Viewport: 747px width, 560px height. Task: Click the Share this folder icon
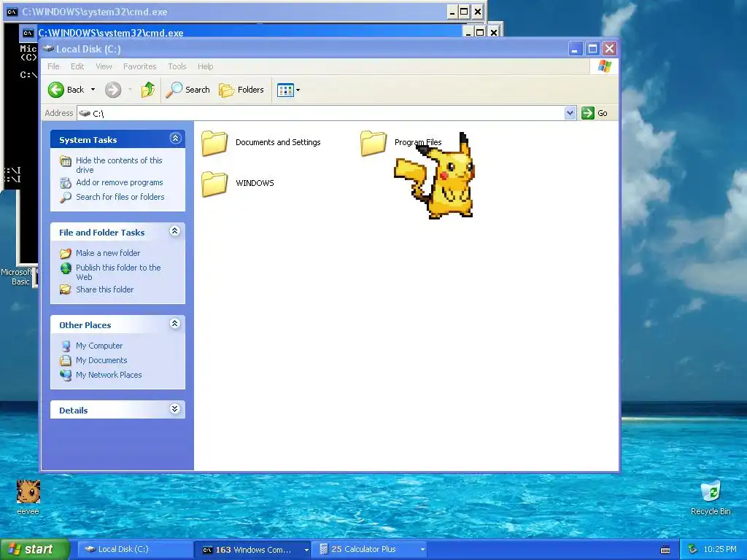[x=65, y=289]
